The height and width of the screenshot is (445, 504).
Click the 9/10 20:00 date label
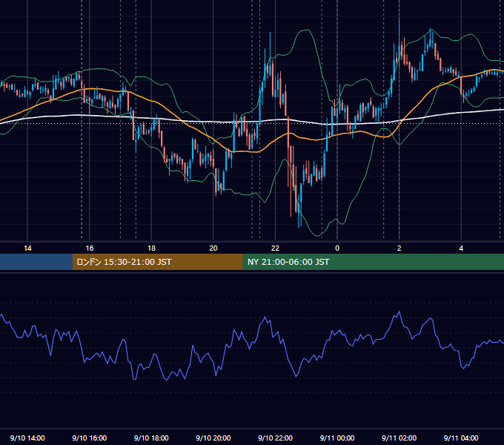213,438
